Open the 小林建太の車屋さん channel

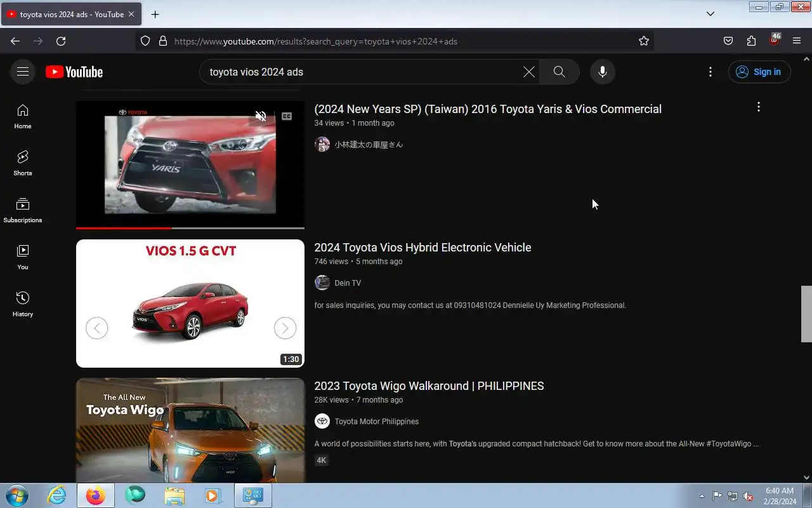[369, 144]
